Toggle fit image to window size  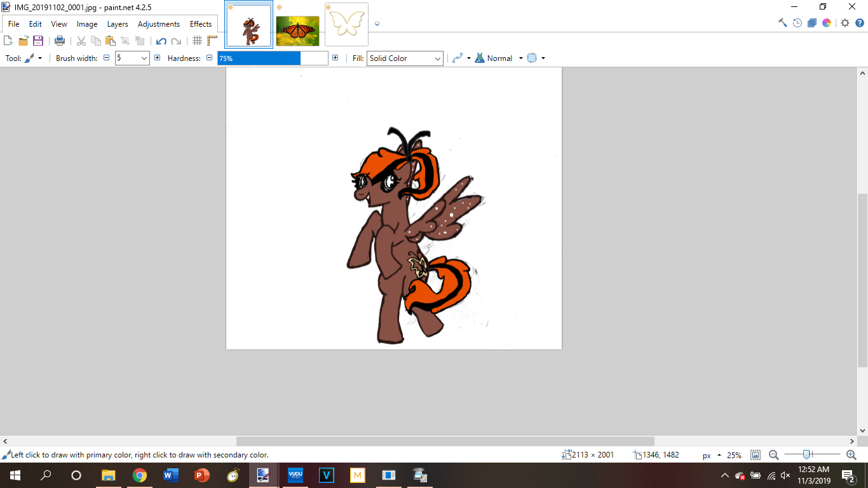click(x=756, y=455)
